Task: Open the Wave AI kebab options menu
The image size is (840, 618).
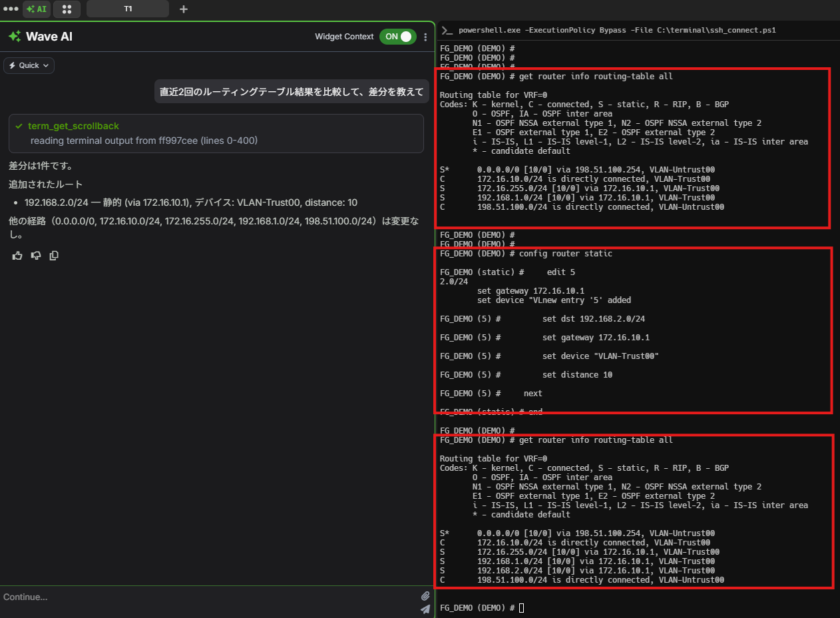Action: tap(426, 37)
